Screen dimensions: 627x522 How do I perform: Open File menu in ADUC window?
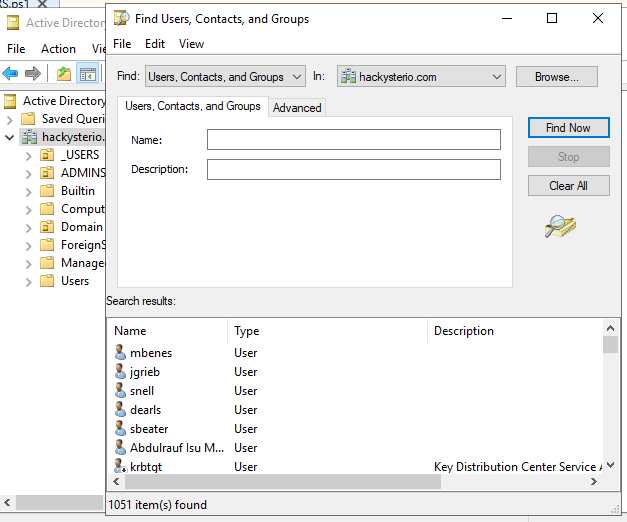tap(16, 49)
